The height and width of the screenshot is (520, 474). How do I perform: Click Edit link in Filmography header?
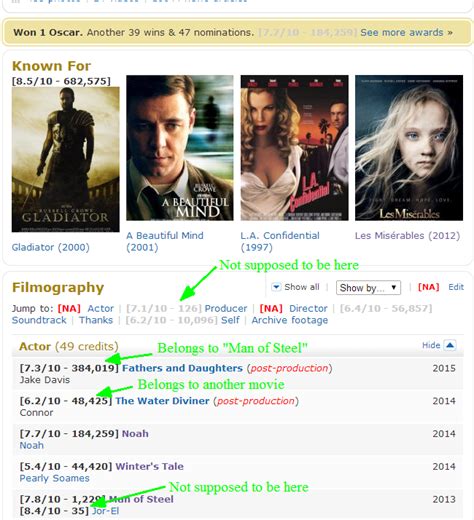[456, 287]
